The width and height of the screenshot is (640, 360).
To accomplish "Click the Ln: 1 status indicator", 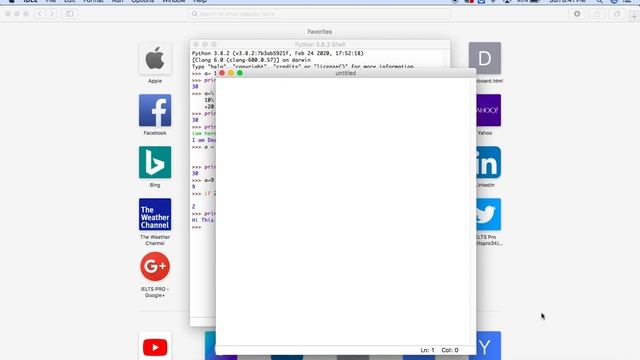I will click(427, 350).
